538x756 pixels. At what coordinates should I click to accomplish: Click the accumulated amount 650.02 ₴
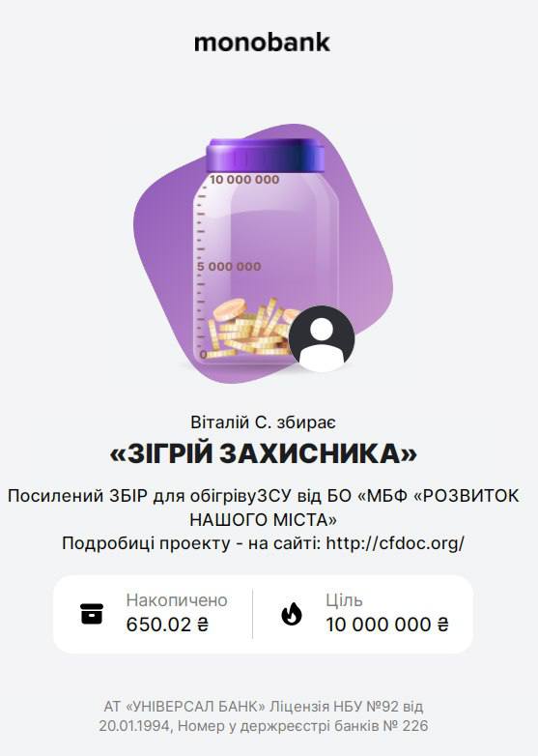click(167, 625)
